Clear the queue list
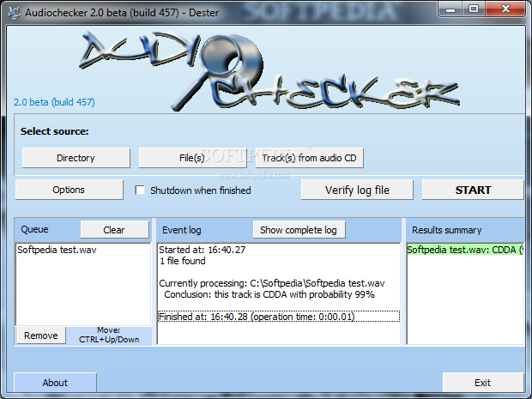This screenshot has width=532, height=399. tap(115, 230)
